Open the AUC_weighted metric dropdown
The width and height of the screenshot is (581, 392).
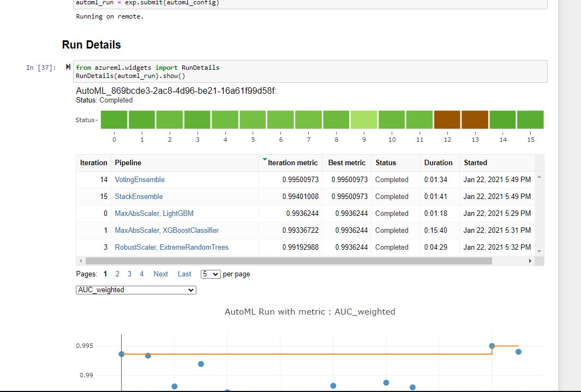(x=136, y=290)
